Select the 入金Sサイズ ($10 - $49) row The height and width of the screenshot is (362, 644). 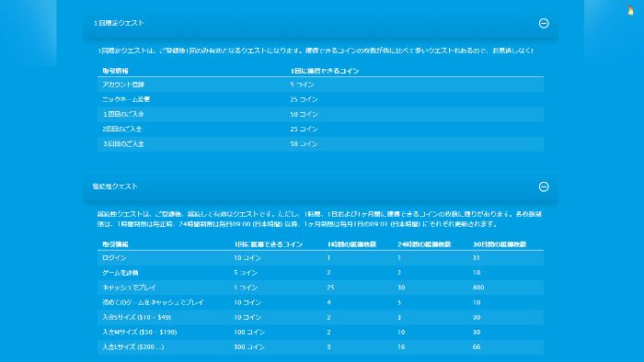[x=320, y=317]
